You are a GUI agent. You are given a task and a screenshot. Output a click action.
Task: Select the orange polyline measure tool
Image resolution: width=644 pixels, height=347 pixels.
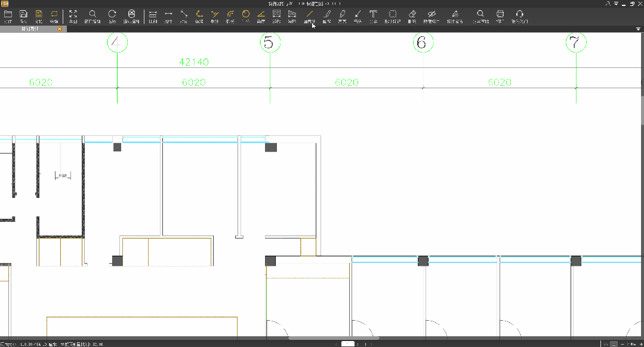coord(199,17)
